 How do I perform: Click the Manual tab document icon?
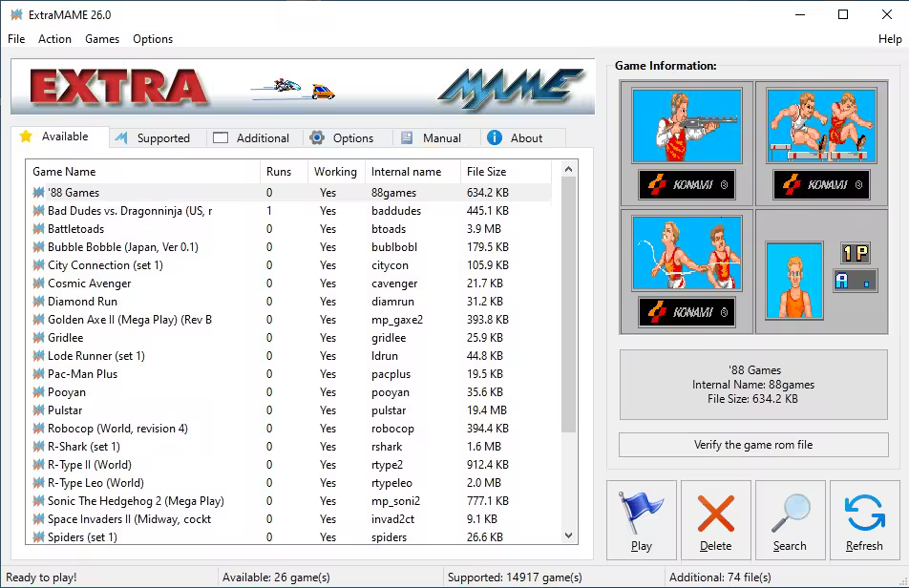[x=407, y=137]
